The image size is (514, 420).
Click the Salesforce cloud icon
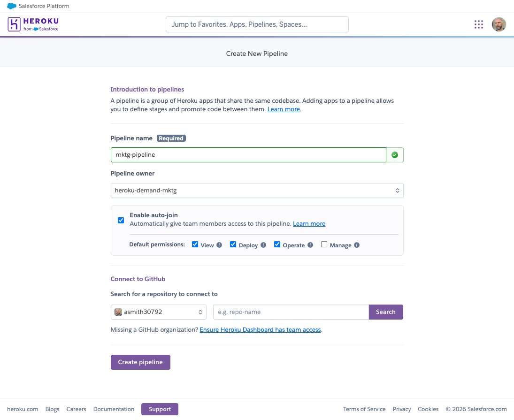pos(12,6)
